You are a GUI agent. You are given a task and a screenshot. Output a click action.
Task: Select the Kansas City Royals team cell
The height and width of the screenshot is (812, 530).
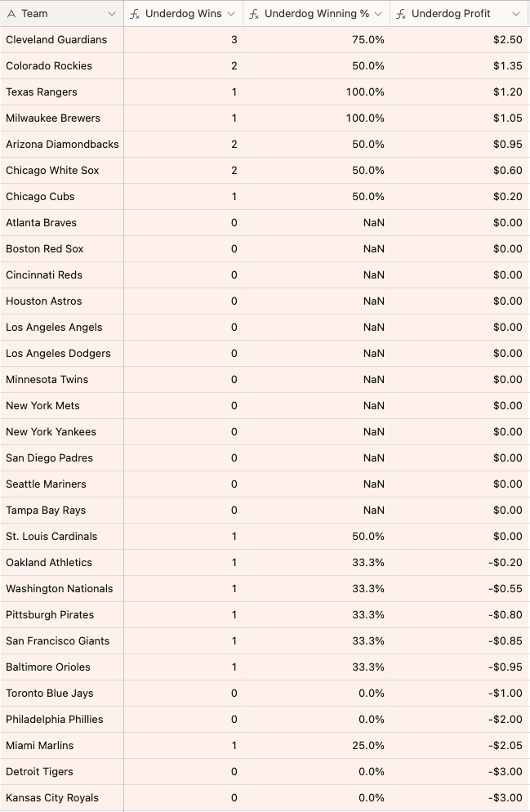click(52, 798)
